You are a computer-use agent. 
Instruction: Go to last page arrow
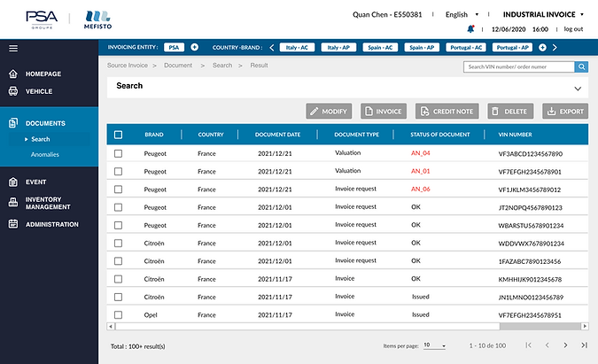tap(584, 345)
